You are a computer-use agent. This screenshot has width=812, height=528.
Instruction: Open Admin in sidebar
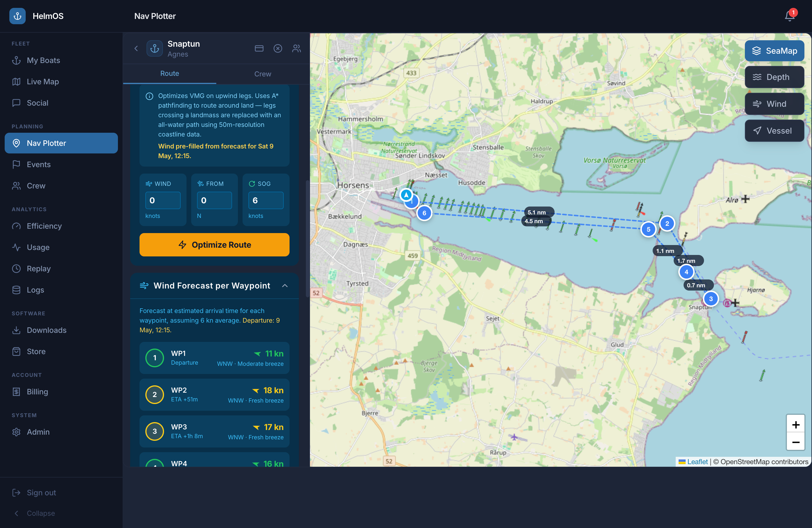tap(61, 432)
